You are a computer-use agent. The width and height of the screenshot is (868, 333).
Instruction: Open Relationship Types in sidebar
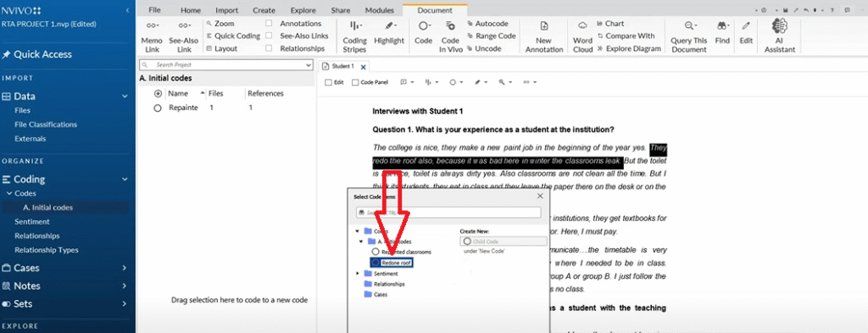(x=47, y=250)
